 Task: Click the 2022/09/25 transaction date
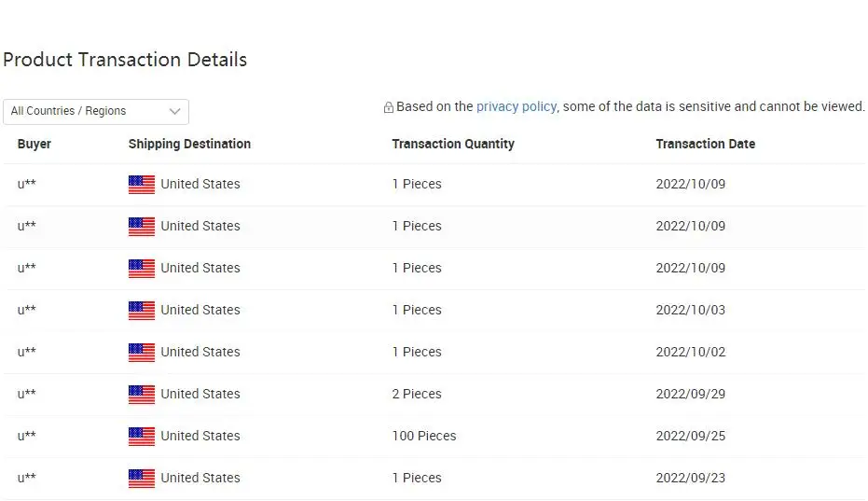pyautogui.click(x=690, y=436)
